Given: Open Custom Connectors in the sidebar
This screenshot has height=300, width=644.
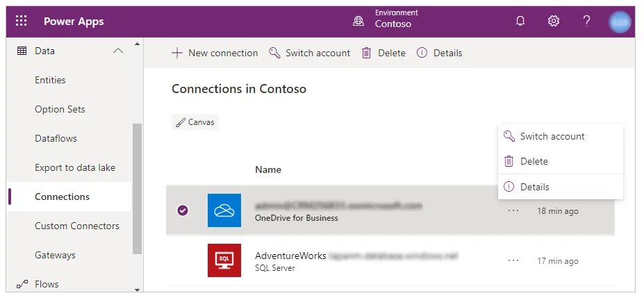Looking at the screenshot, I should point(76,226).
